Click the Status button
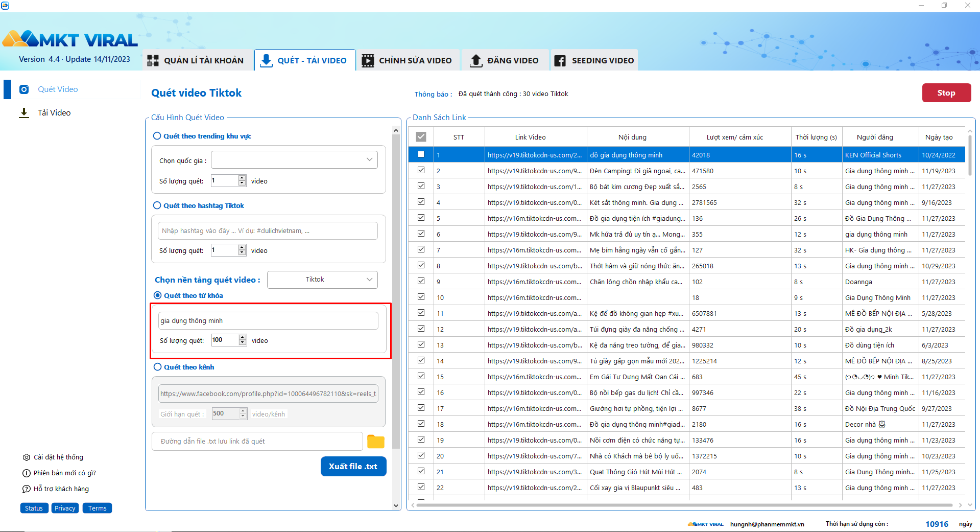The width and height of the screenshot is (980, 532). coord(34,508)
